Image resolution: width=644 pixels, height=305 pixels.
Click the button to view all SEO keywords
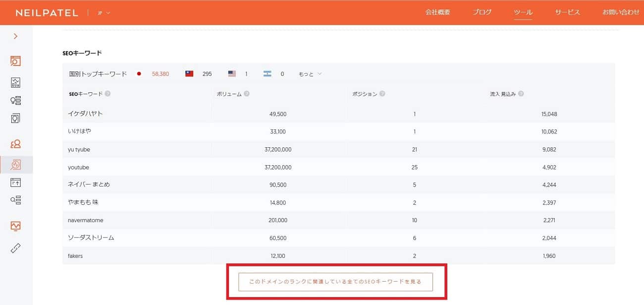pyautogui.click(x=335, y=282)
